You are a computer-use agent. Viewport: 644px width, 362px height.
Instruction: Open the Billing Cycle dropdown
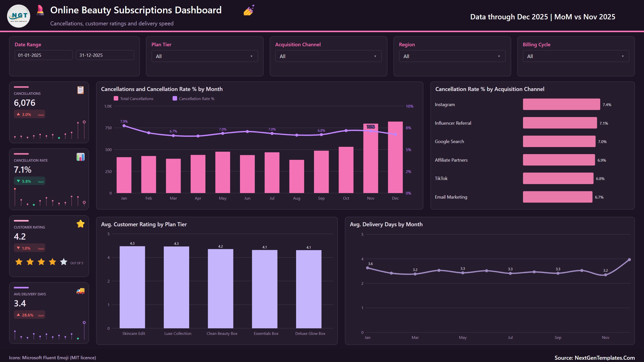576,56
